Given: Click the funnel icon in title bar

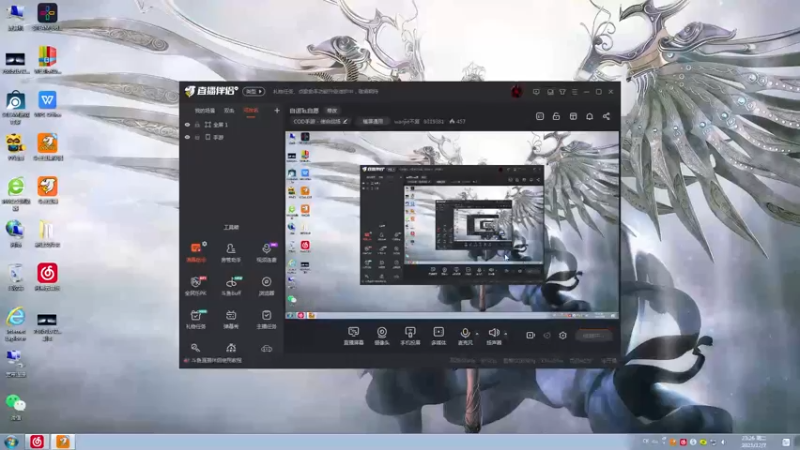Looking at the screenshot, I should 562,92.
